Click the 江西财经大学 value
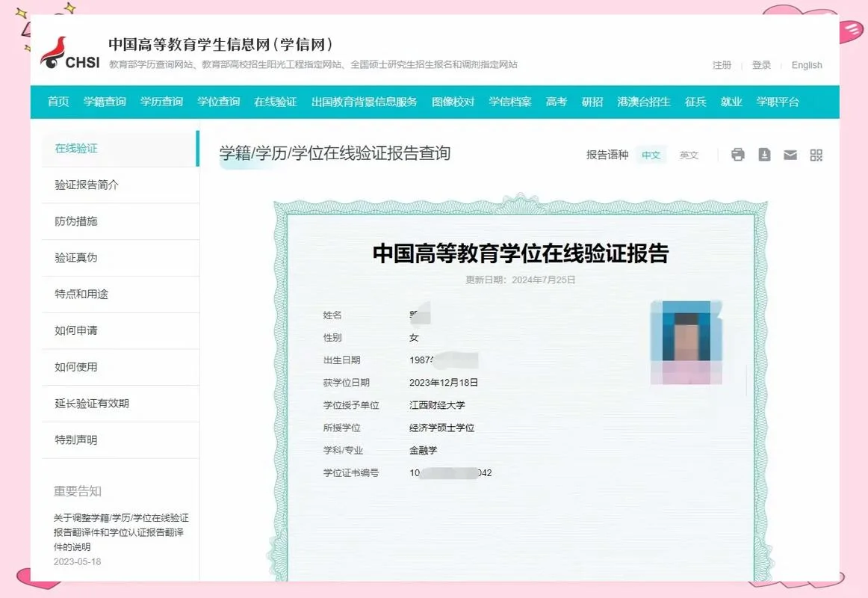868x598 pixels. (437, 405)
